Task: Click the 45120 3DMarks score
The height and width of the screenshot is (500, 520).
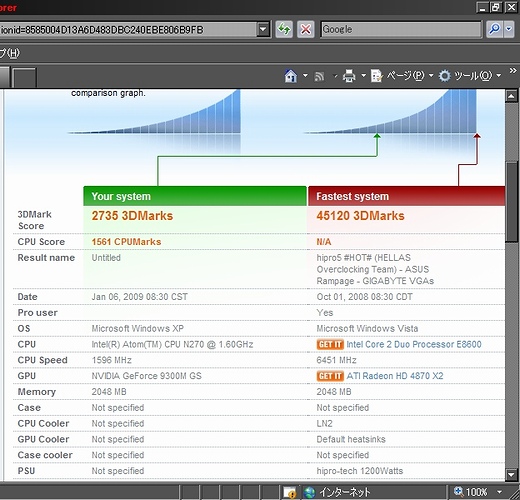Action: pyautogui.click(x=360, y=216)
